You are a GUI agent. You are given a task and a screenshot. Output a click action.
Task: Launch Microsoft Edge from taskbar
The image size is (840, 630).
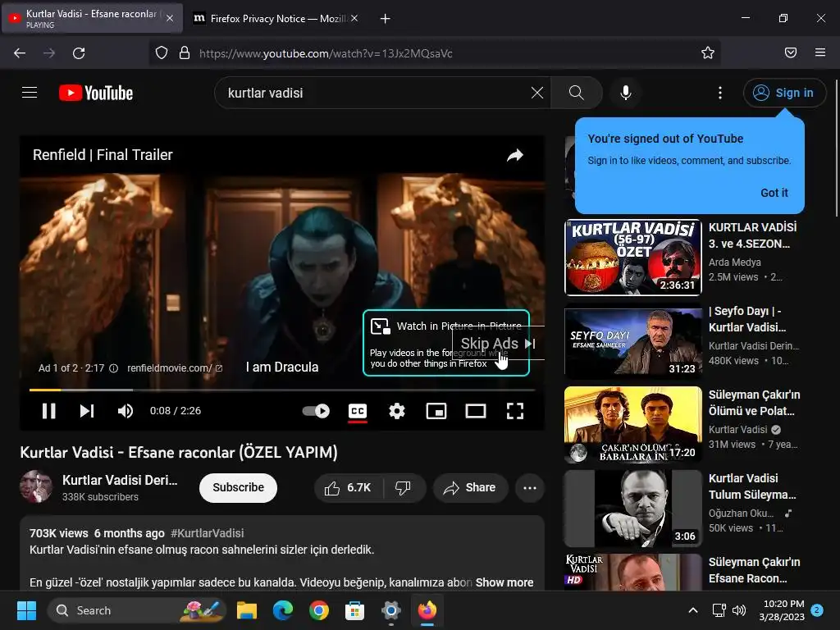[283, 610]
